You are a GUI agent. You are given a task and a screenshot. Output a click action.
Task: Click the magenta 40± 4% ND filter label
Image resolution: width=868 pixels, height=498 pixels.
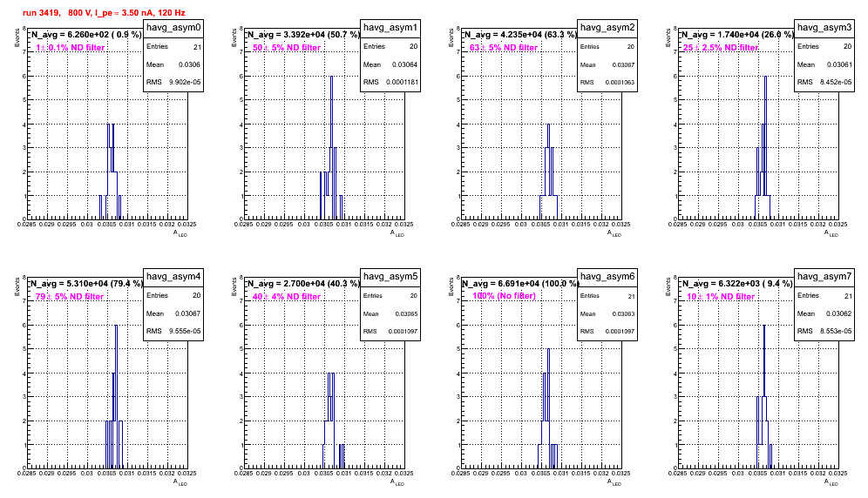click(x=287, y=297)
